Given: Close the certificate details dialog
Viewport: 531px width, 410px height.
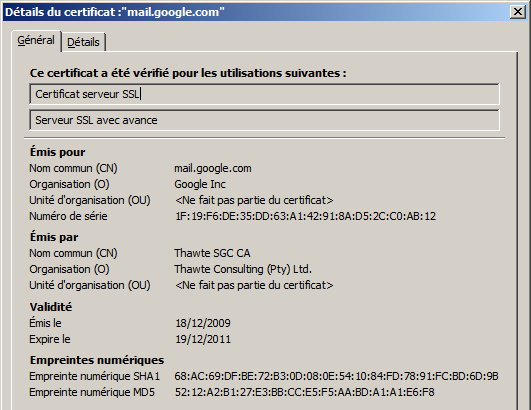Looking at the screenshot, I should (x=517, y=12).
